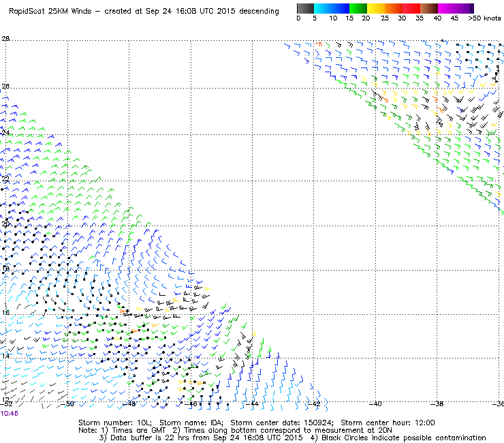Click the orange 25-30 knots legend segment
Viewport: 504px width, 443px height.
click(394, 8)
